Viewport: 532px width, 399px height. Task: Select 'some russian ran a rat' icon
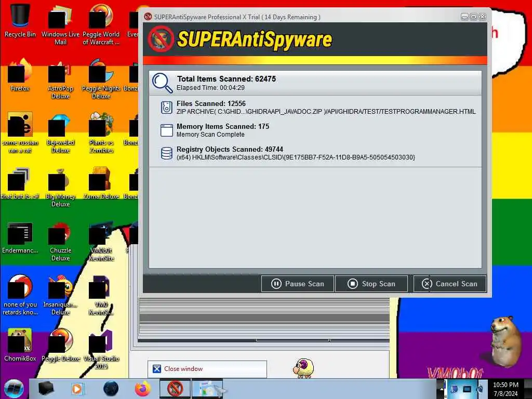click(20, 133)
